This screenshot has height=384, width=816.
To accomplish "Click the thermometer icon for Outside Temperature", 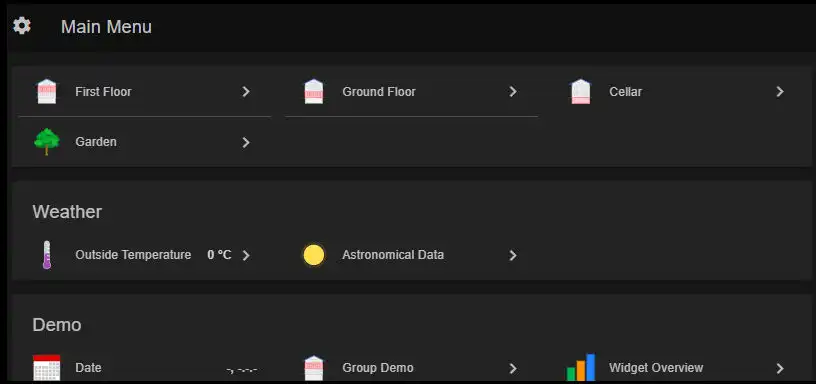I will (47, 255).
